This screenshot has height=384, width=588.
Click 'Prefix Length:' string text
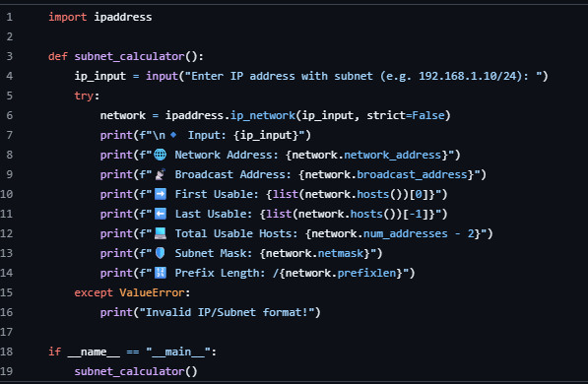coord(220,273)
